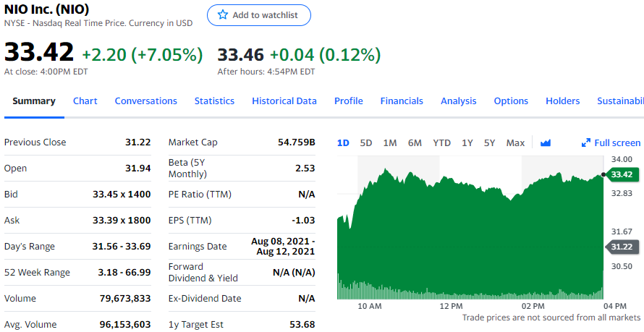Click the Forward Dividend & Yield label

[203, 273]
